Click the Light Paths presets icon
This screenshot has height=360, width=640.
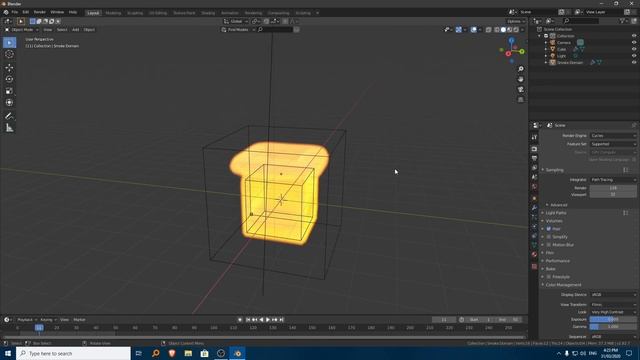[x=626, y=213]
